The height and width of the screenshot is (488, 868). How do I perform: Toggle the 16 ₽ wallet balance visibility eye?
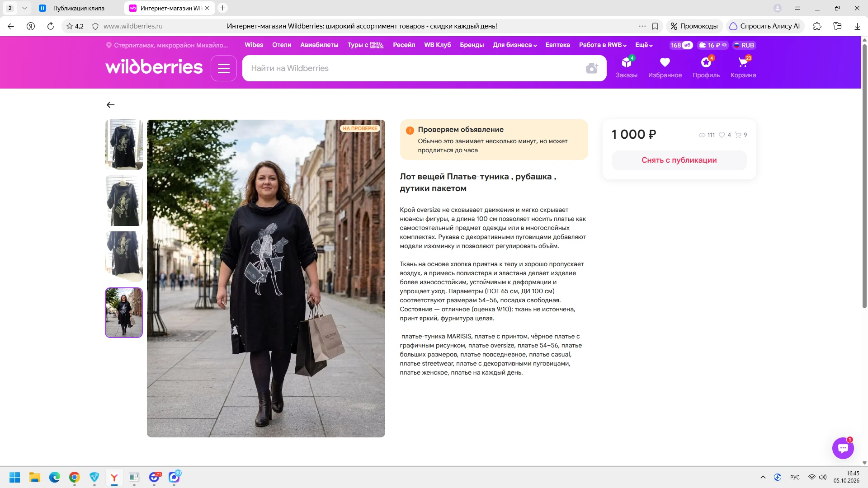[x=724, y=45]
